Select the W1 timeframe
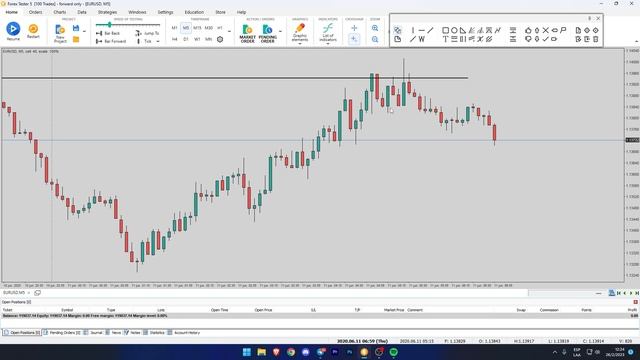Image resolution: width=640 pixels, height=360 pixels. pyautogui.click(x=197, y=39)
